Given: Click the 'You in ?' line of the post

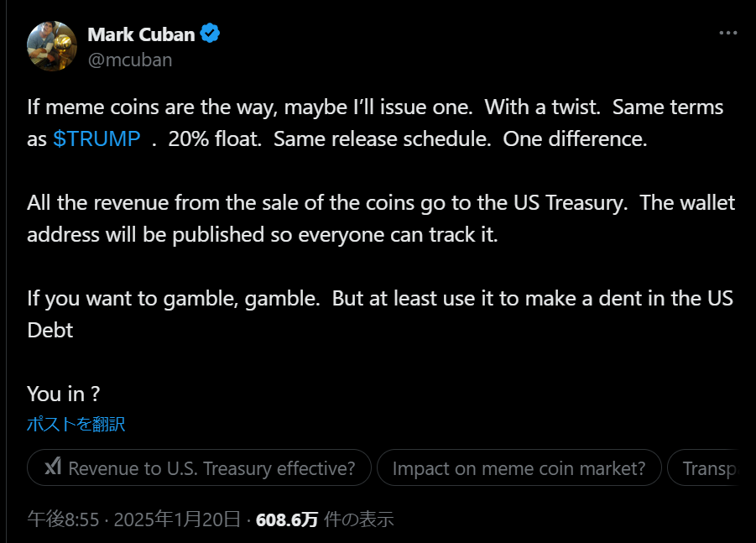Looking at the screenshot, I should 63,394.
